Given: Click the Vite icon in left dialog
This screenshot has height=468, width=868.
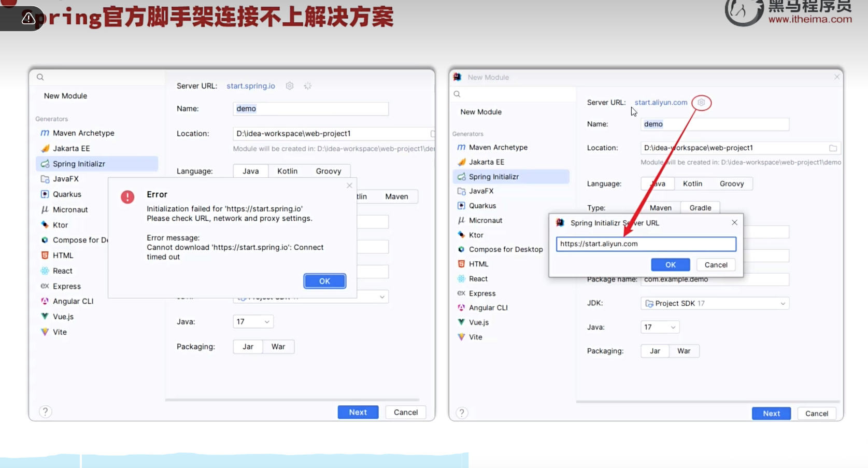Looking at the screenshot, I should [x=45, y=332].
